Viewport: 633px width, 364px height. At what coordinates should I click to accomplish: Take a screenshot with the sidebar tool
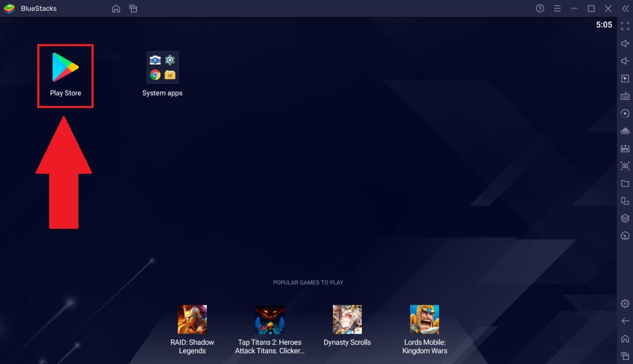[x=625, y=166]
